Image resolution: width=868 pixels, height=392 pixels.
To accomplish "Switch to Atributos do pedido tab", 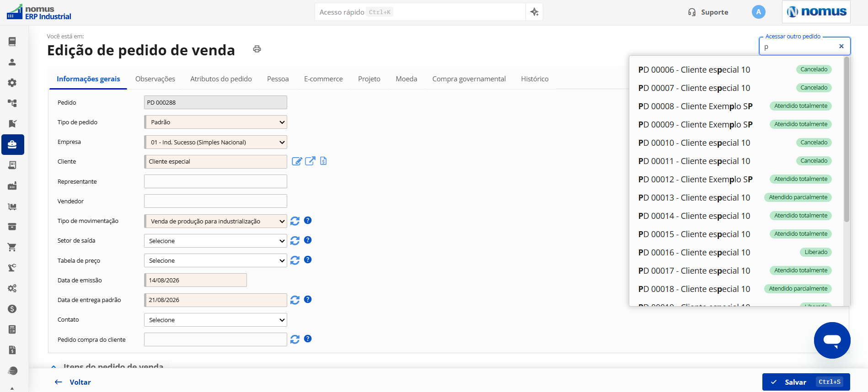I will (x=221, y=79).
